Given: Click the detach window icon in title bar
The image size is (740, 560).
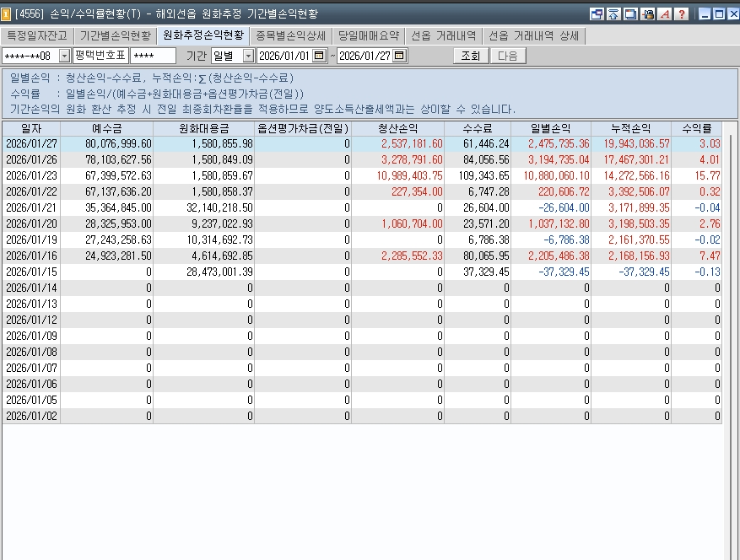Looking at the screenshot, I should coord(597,14).
